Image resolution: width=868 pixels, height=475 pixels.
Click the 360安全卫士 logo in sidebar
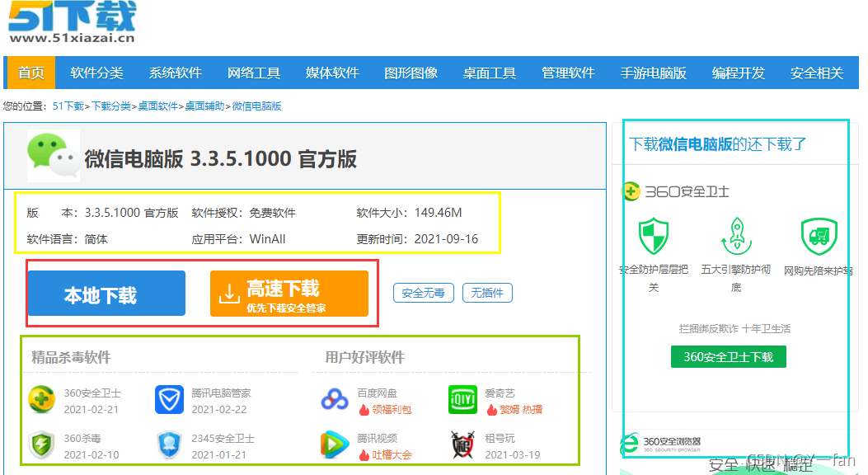coord(677,191)
